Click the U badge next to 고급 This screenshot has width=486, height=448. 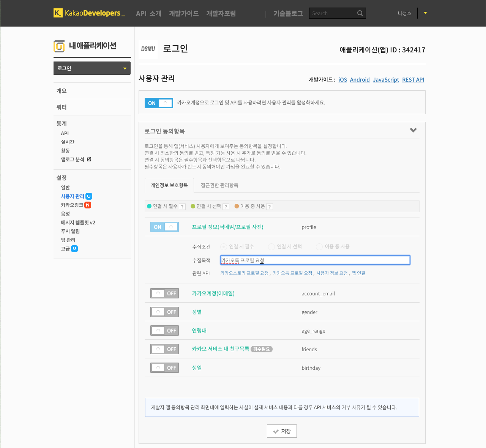click(74, 249)
